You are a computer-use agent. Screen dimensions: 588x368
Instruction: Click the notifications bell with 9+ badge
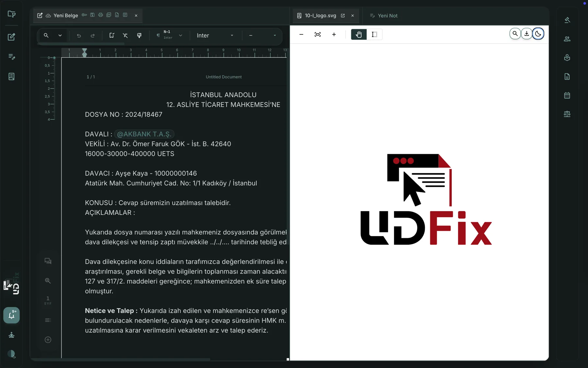tap(11, 315)
